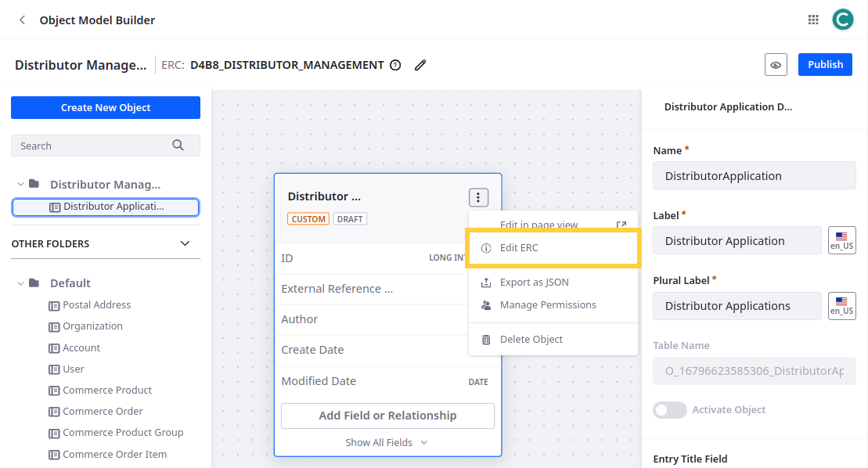Screen dimensions: 868x468
Task: Click the ERC help question icon
Action: coord(395,65)
